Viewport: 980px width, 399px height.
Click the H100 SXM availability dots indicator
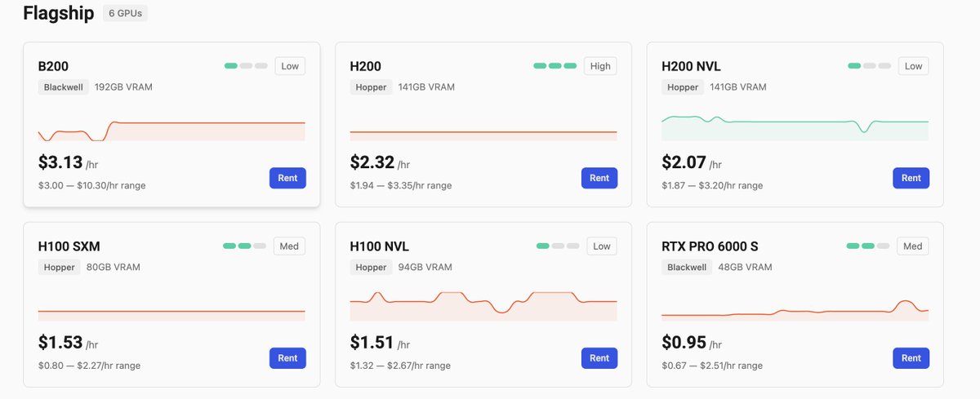[x=244, y=246]
